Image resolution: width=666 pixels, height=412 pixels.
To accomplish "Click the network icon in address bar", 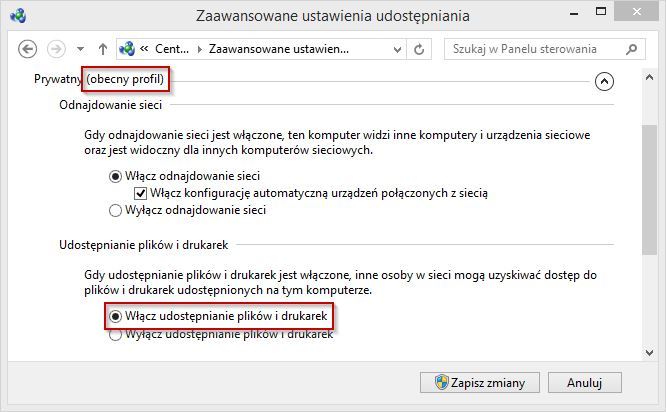I will pos(127,49).
